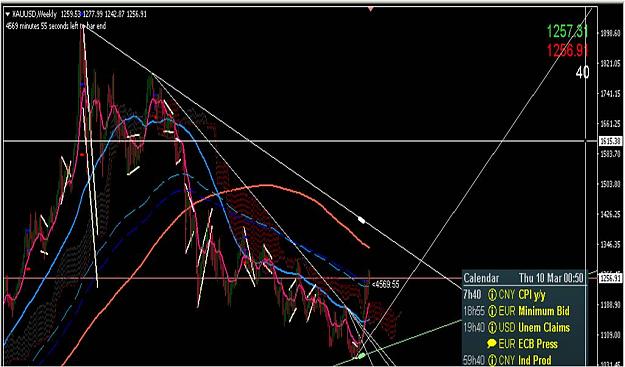Click the Calendar panel title
This screenshot has width=625, height=367.
click(x=481, y=278)
